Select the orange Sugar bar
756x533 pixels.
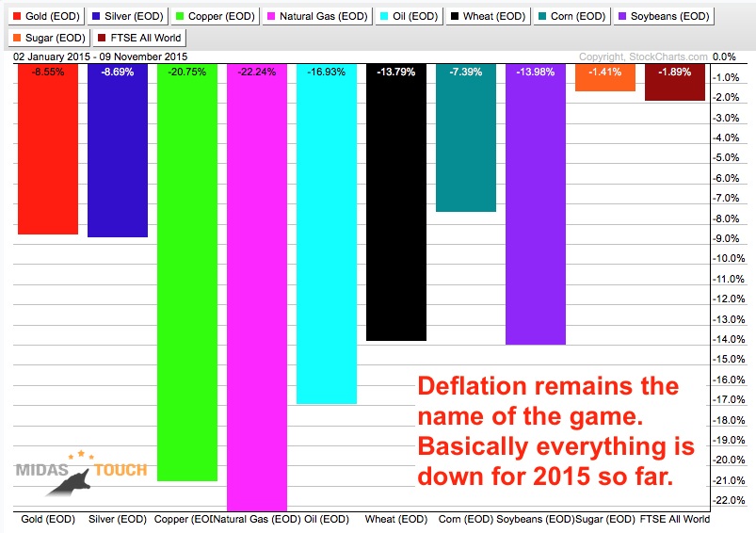coord(605,77)
